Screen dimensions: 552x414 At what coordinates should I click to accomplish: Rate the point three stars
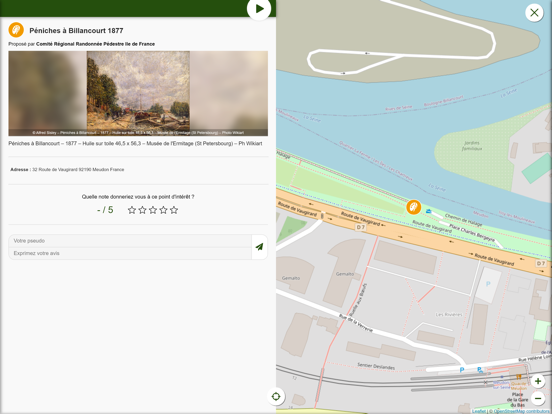(153, 210)
